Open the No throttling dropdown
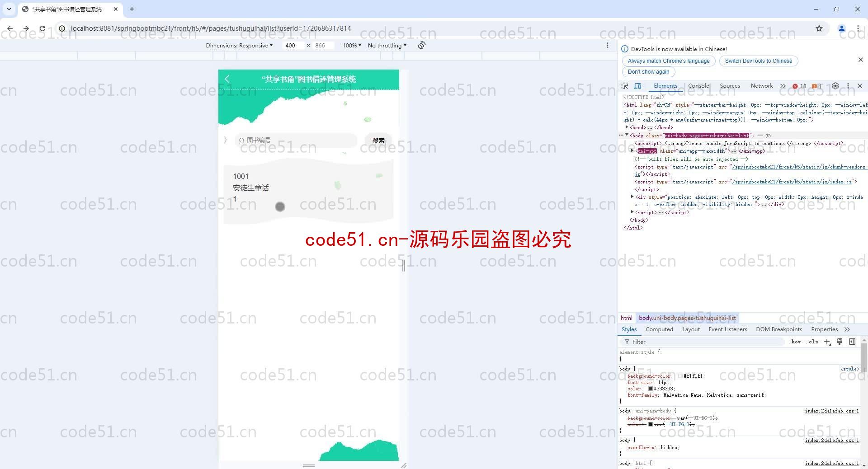 point(387,45)
